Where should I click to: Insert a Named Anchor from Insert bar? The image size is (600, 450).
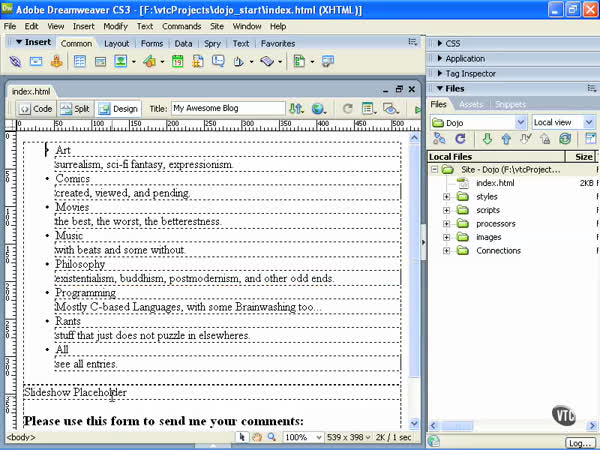click(x=57, y=62)
